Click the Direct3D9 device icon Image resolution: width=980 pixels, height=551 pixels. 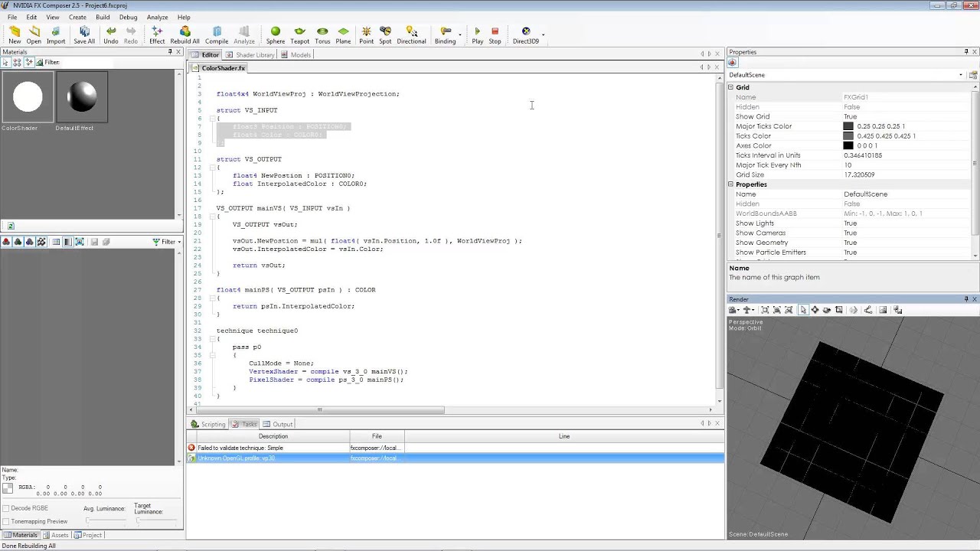[525, 35]
